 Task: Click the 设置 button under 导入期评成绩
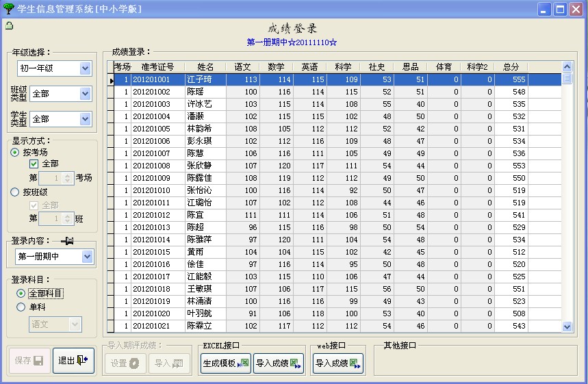coord(125,363)
